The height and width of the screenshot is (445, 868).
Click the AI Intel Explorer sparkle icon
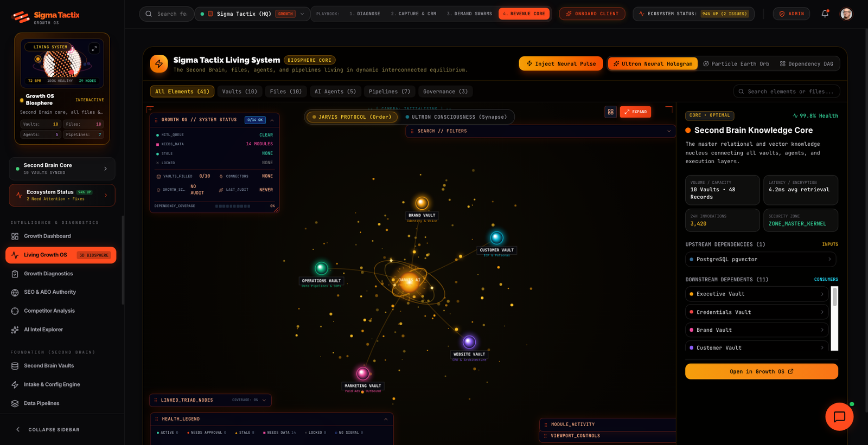pyautogui.click(x=15, y=330)
